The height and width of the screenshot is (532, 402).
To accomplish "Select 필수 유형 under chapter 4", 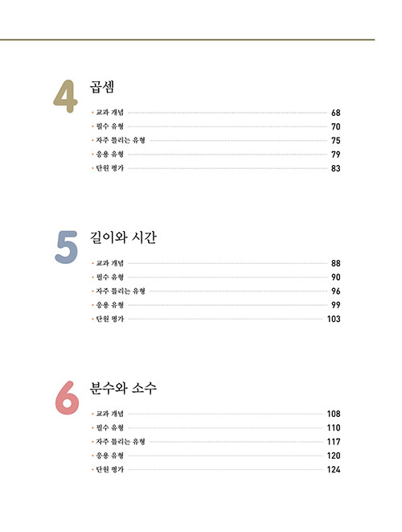I will tap(110, 126).
